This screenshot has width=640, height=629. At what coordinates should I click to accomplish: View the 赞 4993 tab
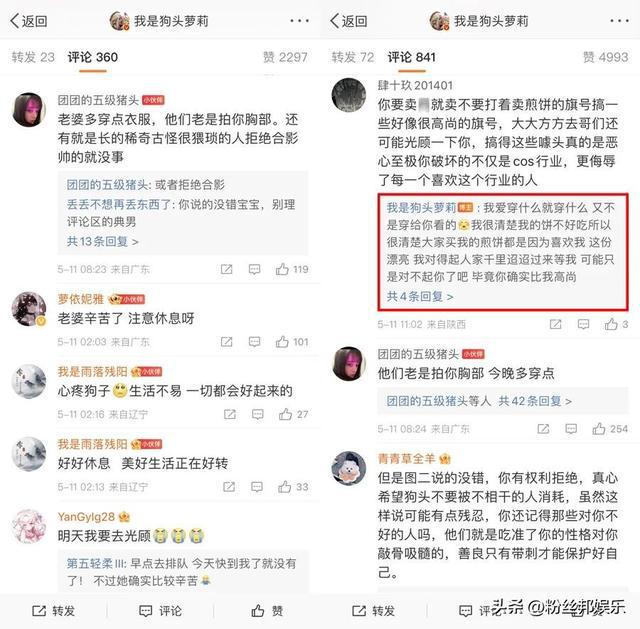click(605, 57)
